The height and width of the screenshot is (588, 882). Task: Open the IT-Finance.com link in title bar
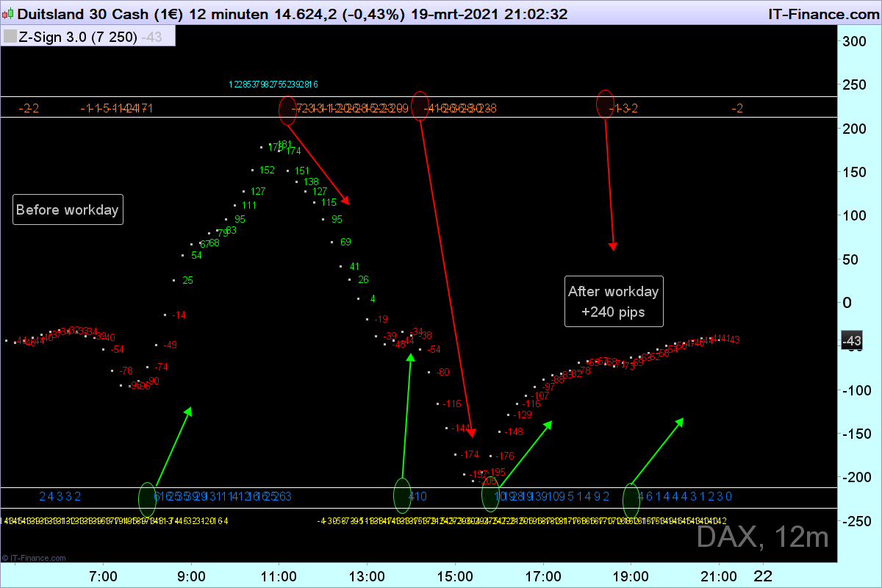(822, 14)
